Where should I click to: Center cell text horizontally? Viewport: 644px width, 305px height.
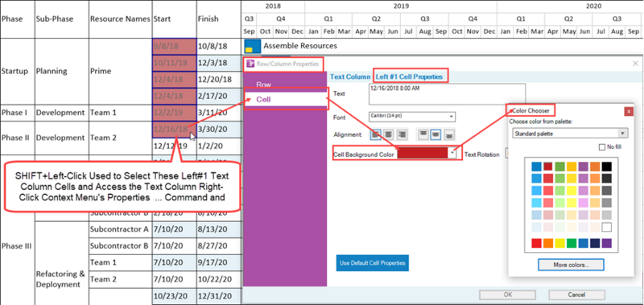[x=388, y=134]
